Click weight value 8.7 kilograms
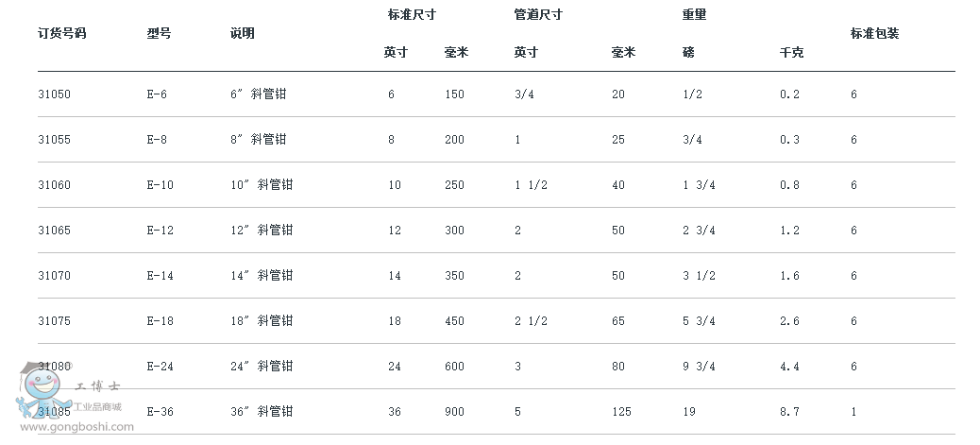The height and width of the screenshot is (445, 980). tap(789, 412)
